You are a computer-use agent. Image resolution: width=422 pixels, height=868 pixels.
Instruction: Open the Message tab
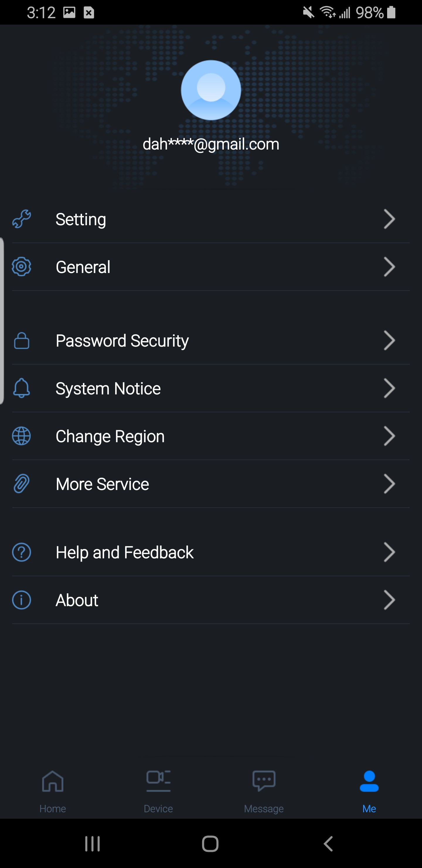(x=264, y=788)
